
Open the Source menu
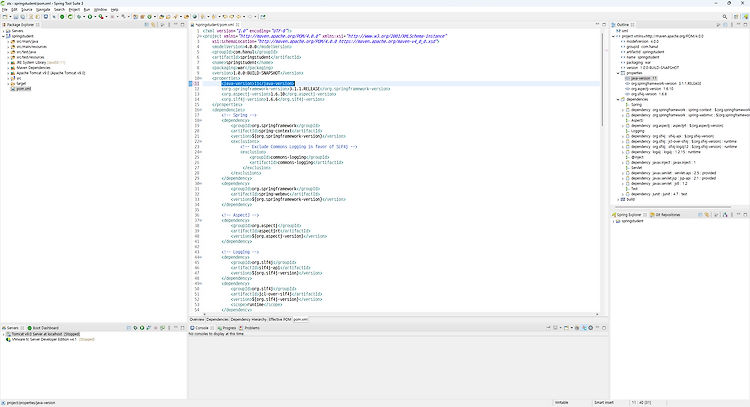(x=27, y=10)
